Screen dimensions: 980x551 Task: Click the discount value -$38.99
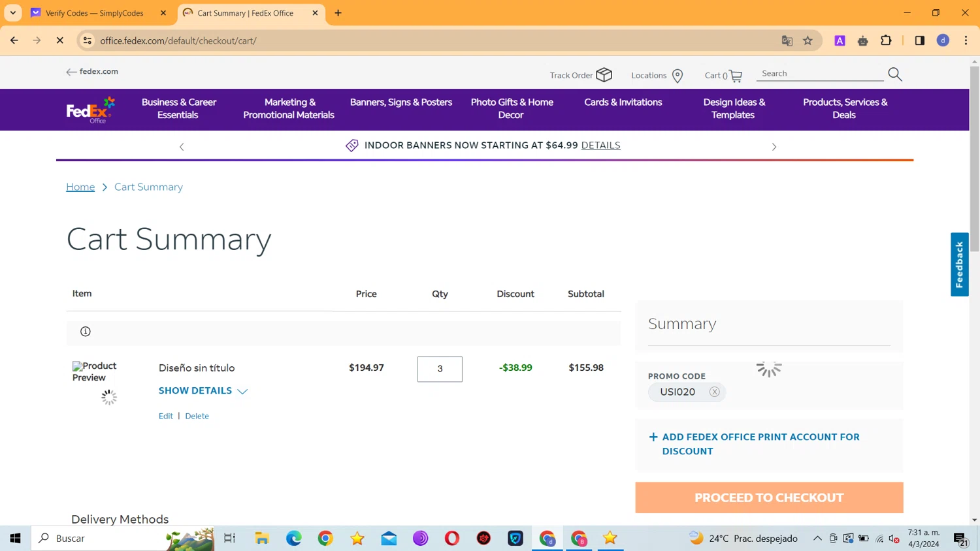515,368
